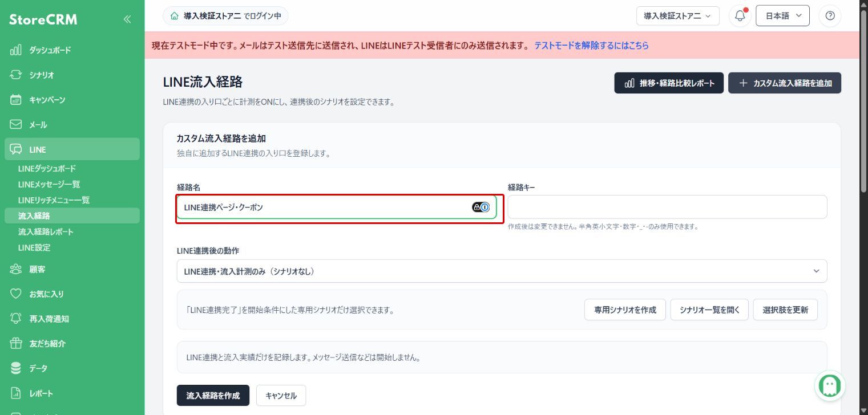Open LINE設定 submenu item
The height and width of the screenshot is (415, 868).
[x=34, y=247]
